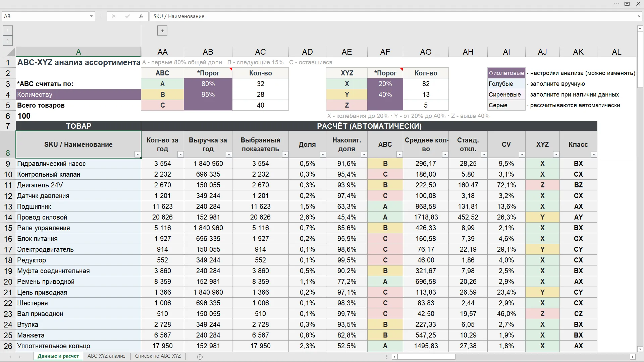Click the three-dots more options icon

click(616, 4)
